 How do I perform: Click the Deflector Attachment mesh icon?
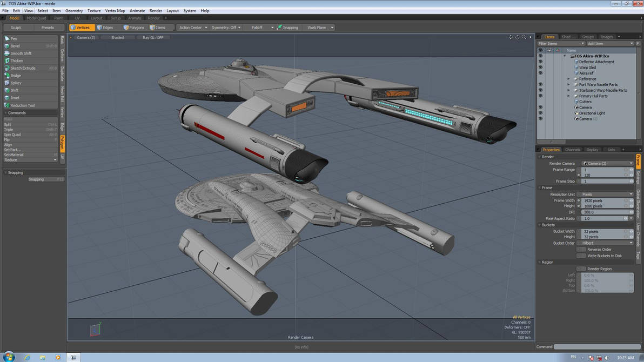[x=576, y=62]
